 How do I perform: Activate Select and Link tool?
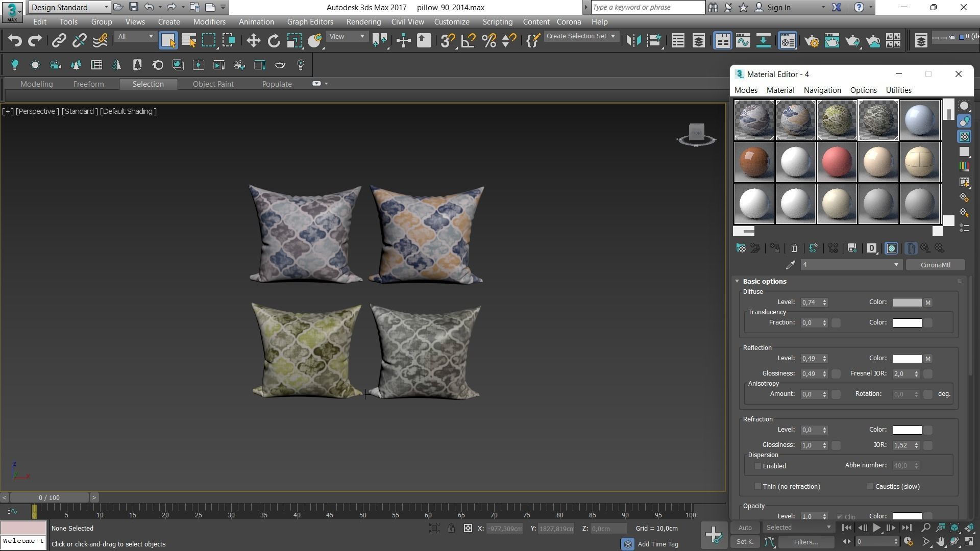59,41
